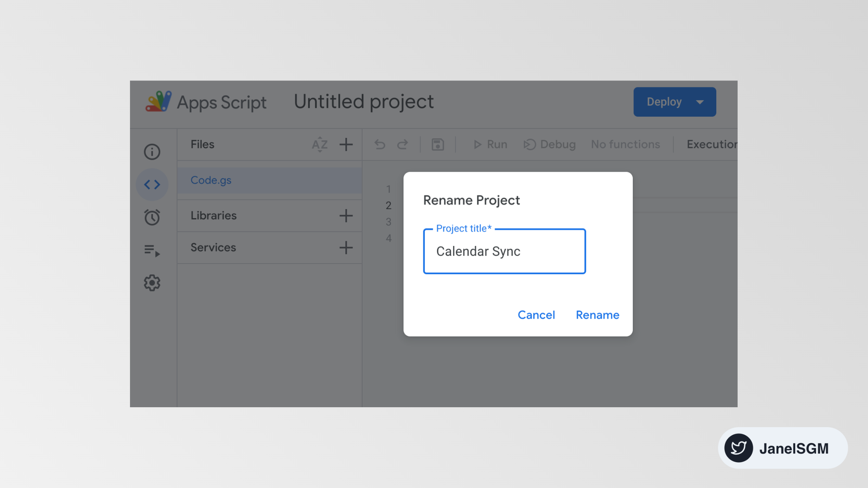Click line number 2 in the editor
This screenshot has height=488, width=868.
tap(388, 206)
